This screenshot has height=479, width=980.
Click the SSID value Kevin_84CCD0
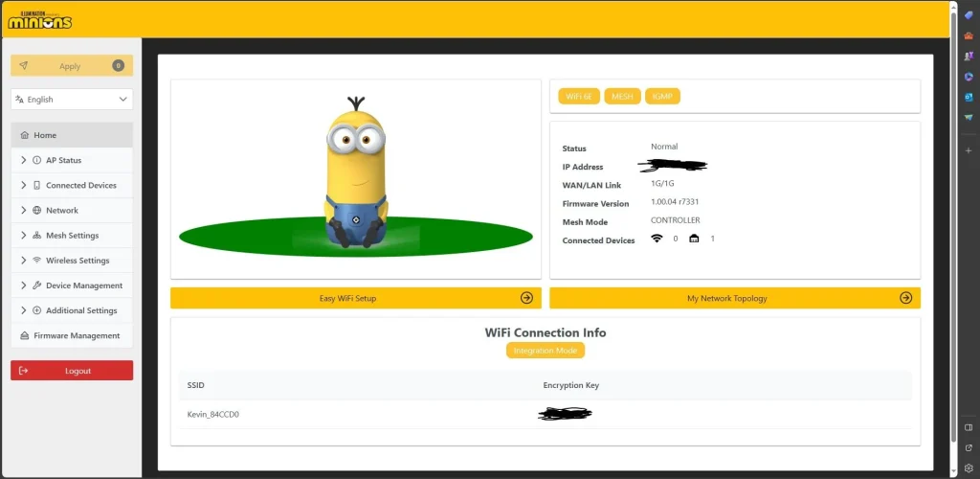[x=213, y=414]
